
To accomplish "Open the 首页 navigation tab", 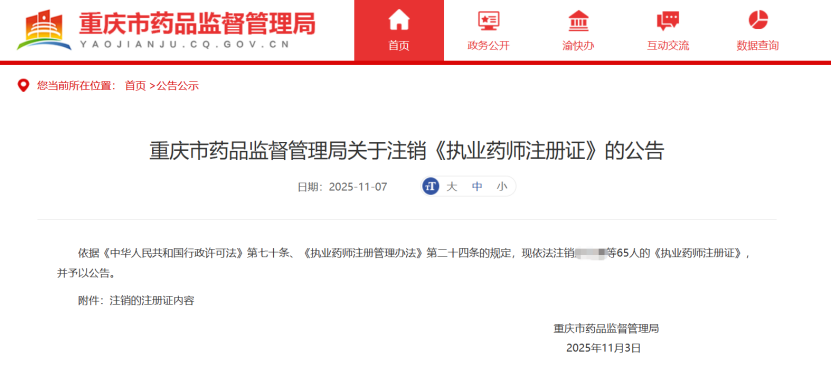I will click(x=399, y=31).
